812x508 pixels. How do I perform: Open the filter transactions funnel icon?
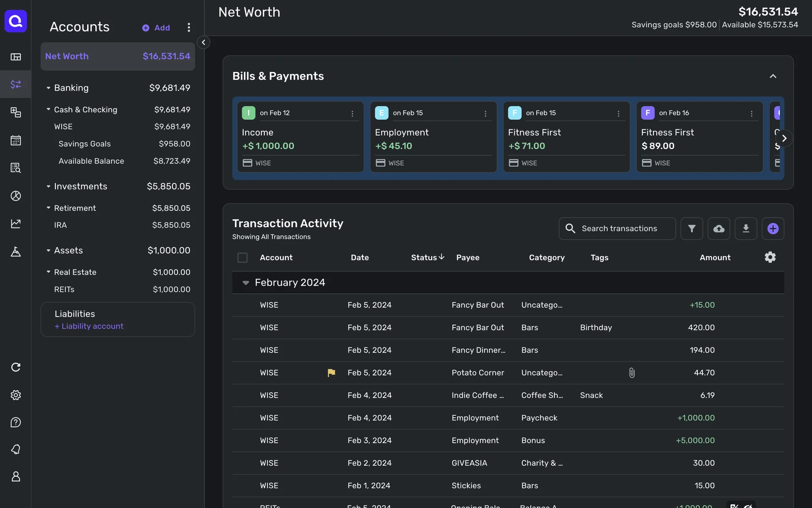pyautogui.click(x=691, y=229)
